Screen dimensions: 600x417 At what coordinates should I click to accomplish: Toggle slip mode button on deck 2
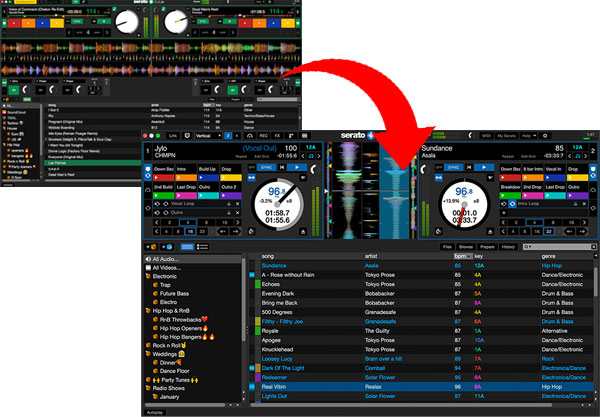pyautogui.click(x=439, y=178)
